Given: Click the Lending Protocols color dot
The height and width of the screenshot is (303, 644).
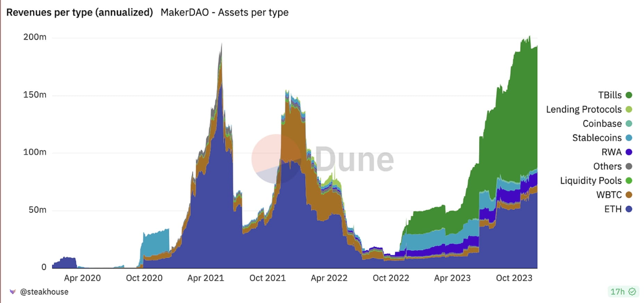Looking at the screenshot, I should click(x=629, y=109).
